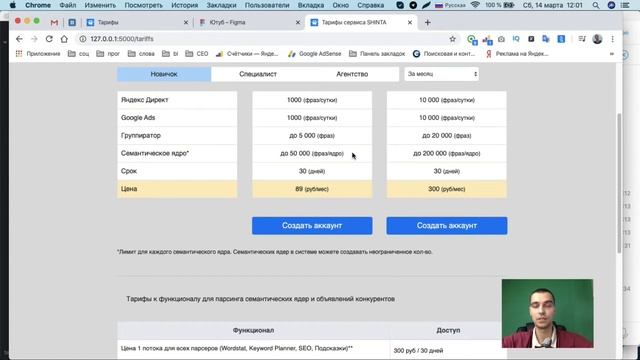Select the Агентство tariff tab

point(352,74)
